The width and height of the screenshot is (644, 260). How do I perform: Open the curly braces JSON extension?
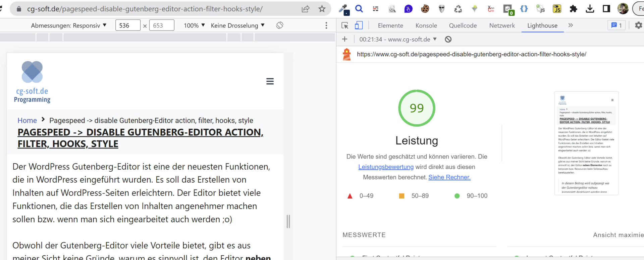tap(524, 9)
